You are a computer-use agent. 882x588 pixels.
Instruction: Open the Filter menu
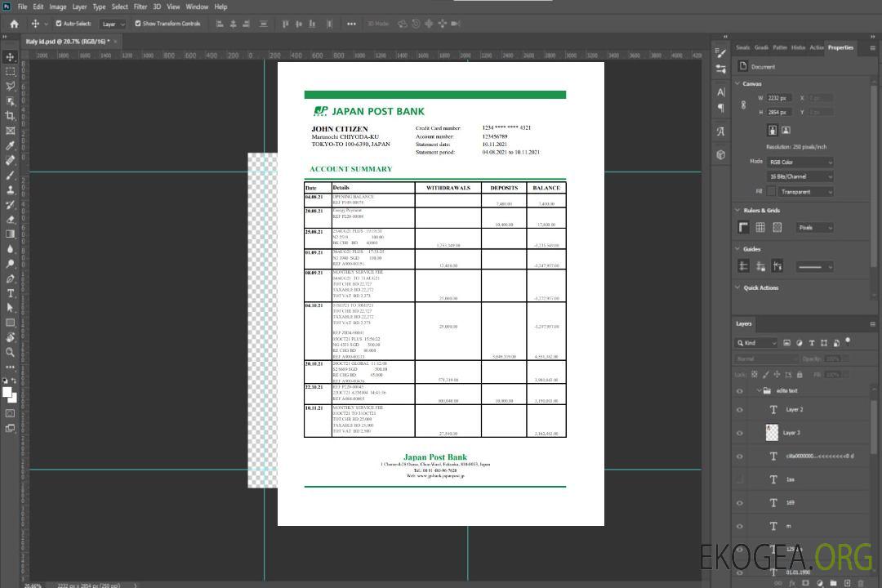click(140, 7)
